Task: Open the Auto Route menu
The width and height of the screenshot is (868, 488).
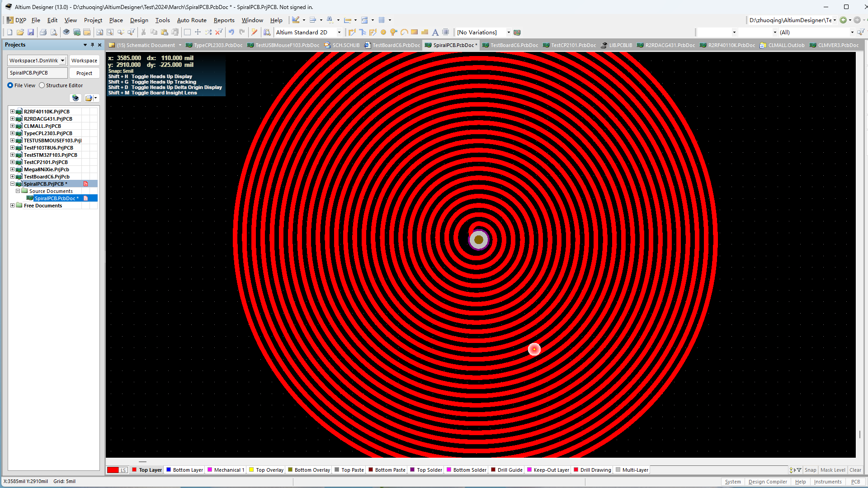Action: (x=191, y=20)
